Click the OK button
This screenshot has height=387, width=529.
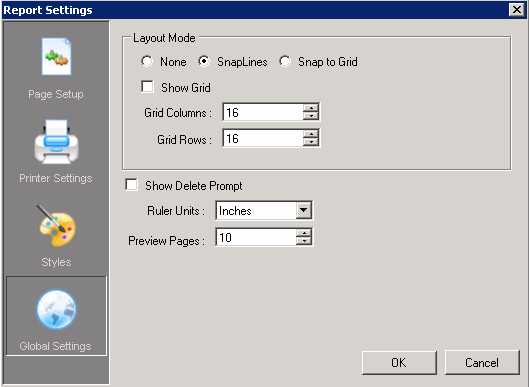click(399, 363)
